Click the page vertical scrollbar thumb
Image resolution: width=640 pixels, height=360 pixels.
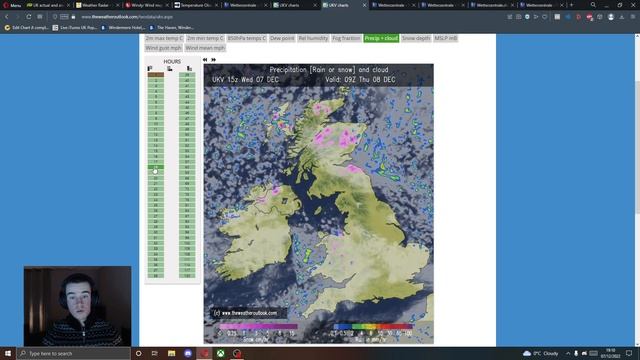click(637, 147)
